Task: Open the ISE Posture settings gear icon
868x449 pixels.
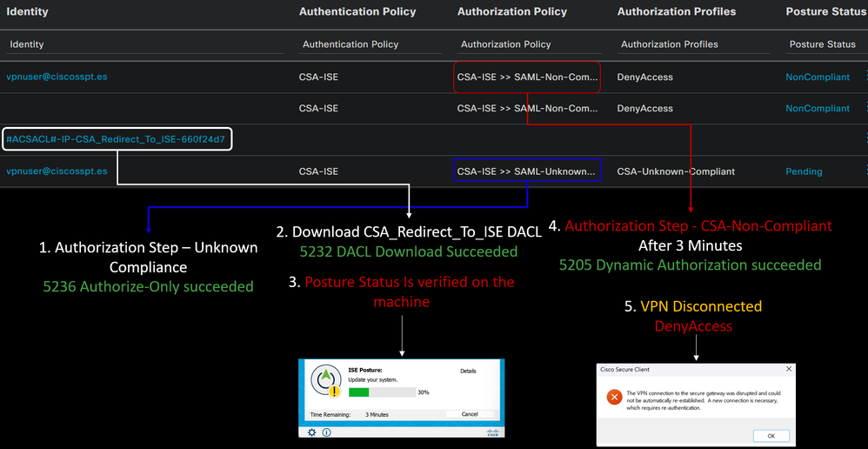Action: tap(312, 432)
